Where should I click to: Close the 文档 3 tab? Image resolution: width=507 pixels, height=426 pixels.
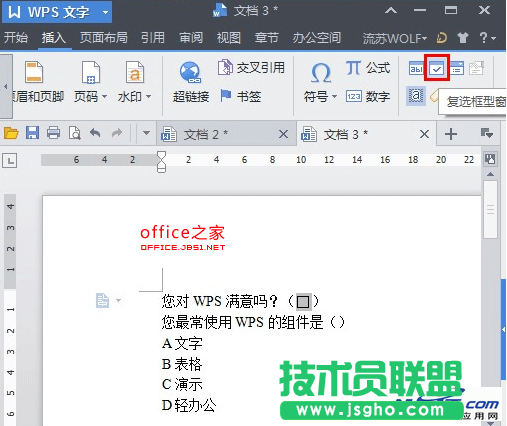(x=424, y=134)
